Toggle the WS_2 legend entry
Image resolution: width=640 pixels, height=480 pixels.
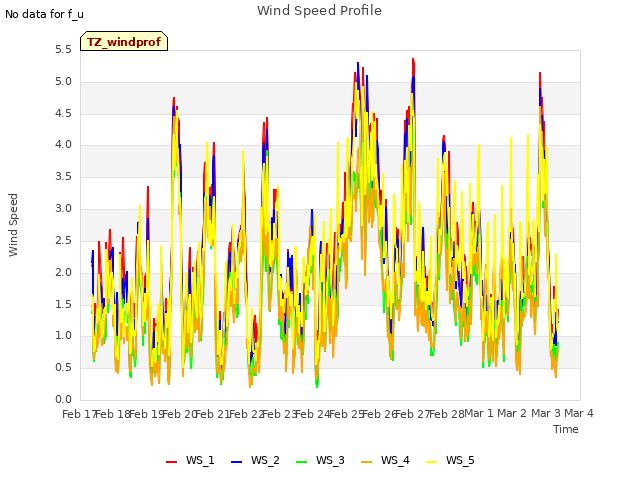point(255,460)
